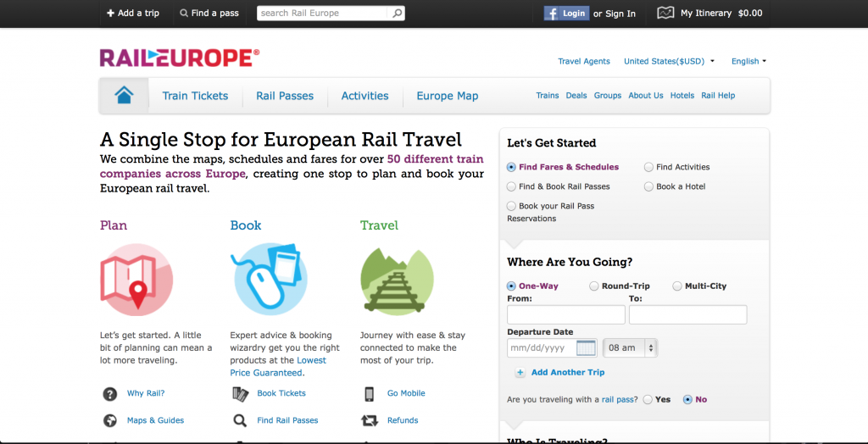Click the Book mouse illustration
The width and height of the screenshot is (868, 444).
(x=269, y=280)
